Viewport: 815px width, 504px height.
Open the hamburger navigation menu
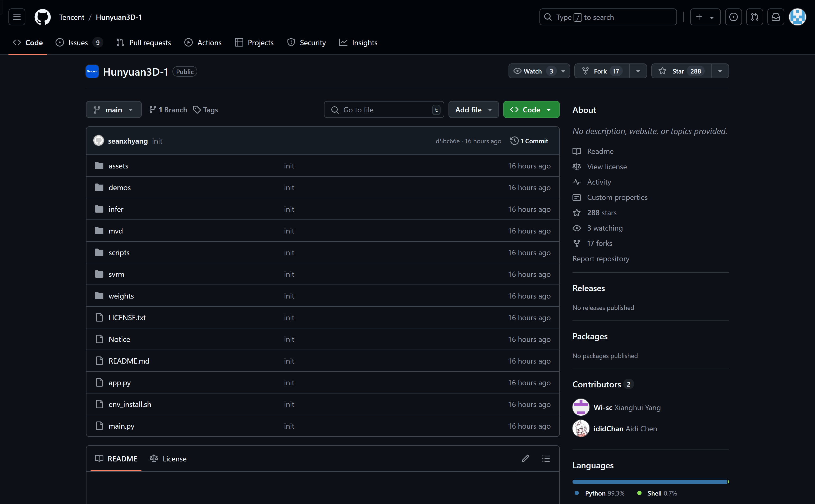[17, 17]
